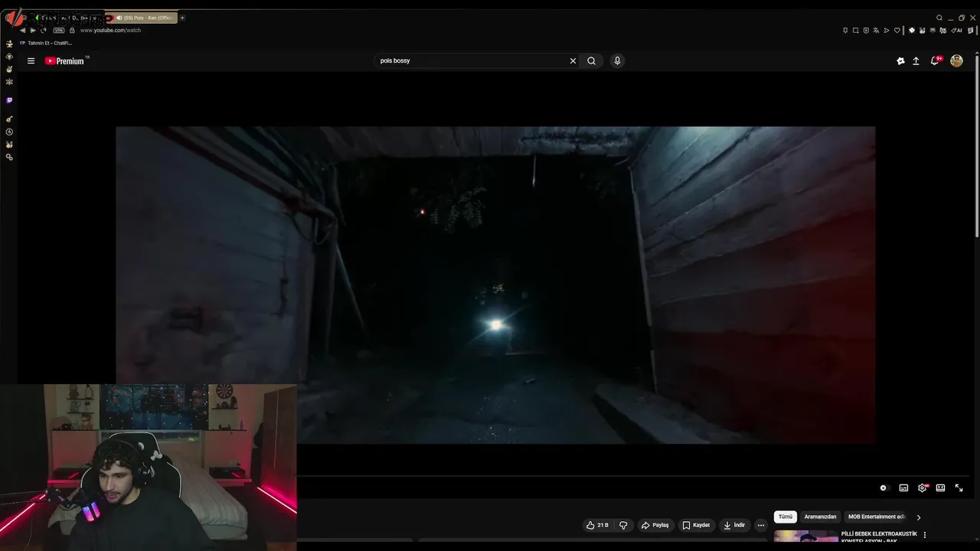Select the MOB Entertainment chip
980x551 pixels.
click(877, 517)
